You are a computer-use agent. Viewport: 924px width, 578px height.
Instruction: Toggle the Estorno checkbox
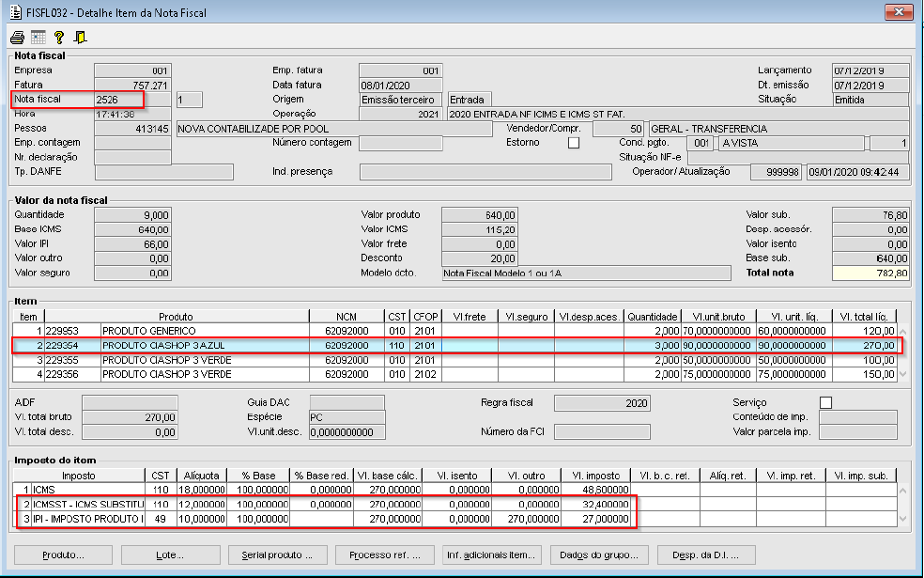click(x=574, y=143)
